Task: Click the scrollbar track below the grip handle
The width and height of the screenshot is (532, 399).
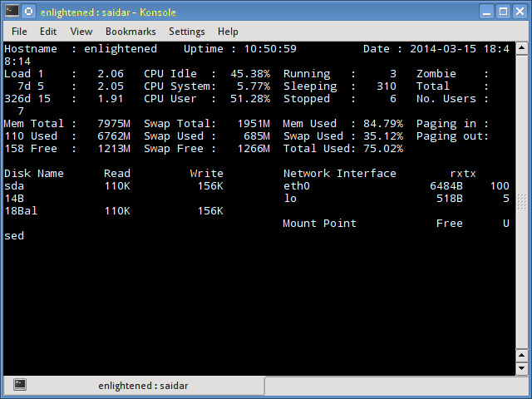Action: (x=521, y=291)
